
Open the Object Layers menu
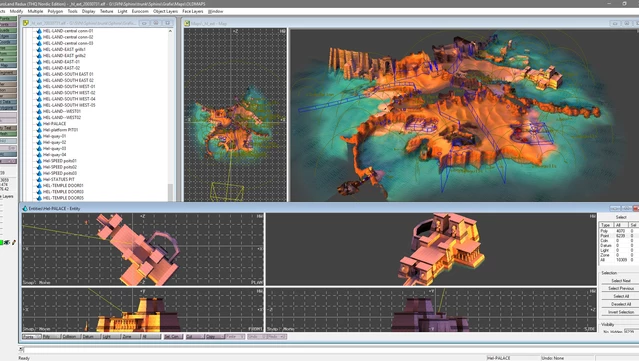(165, 11)
